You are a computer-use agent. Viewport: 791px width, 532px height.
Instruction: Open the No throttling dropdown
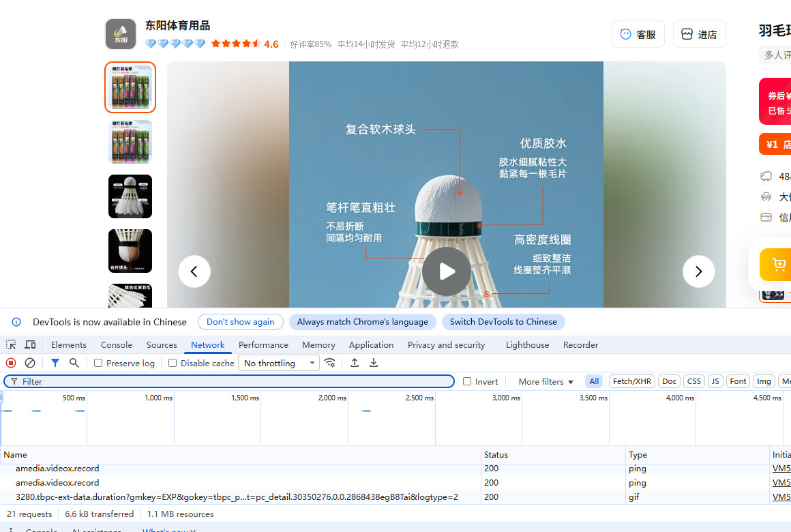(x=280, y=364)
